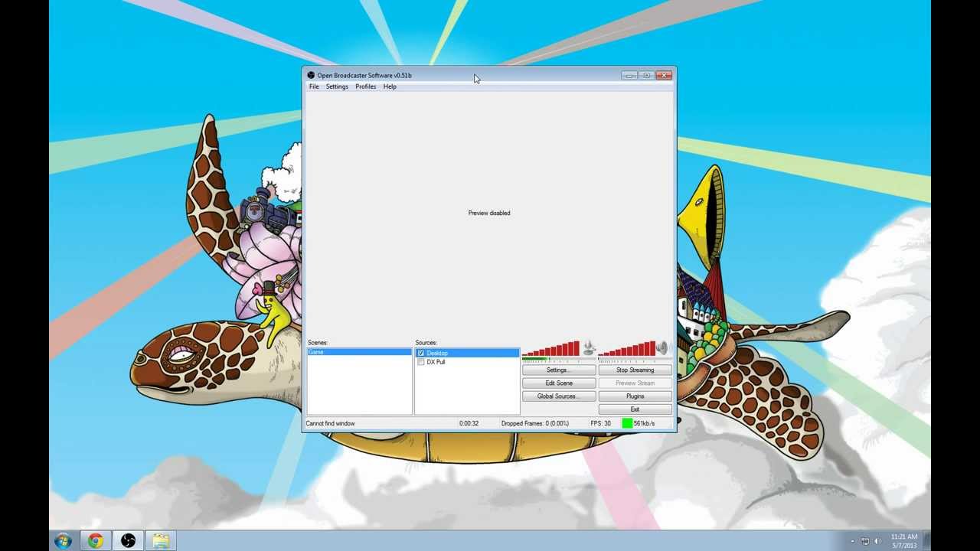Open the network tray icon

pyautogui.click(x=864, y=541)
